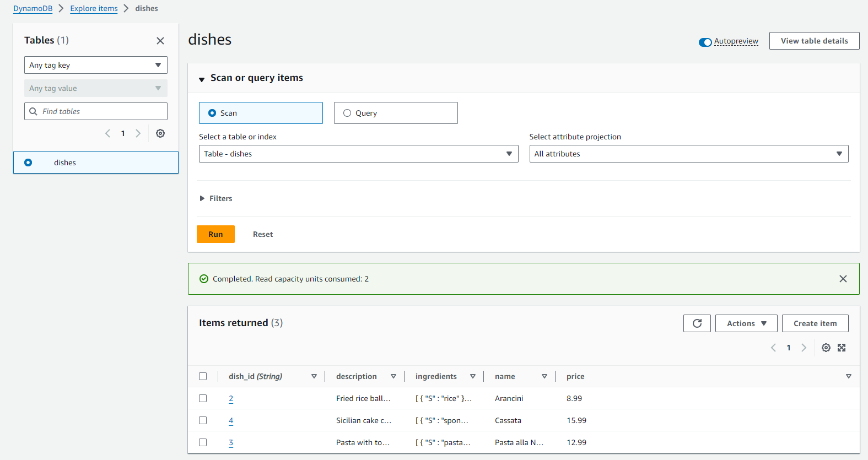The width and height of the screenshot is (868, 460).
Task: Open the Table - dishes dropdown
Action: coord(359,154)
